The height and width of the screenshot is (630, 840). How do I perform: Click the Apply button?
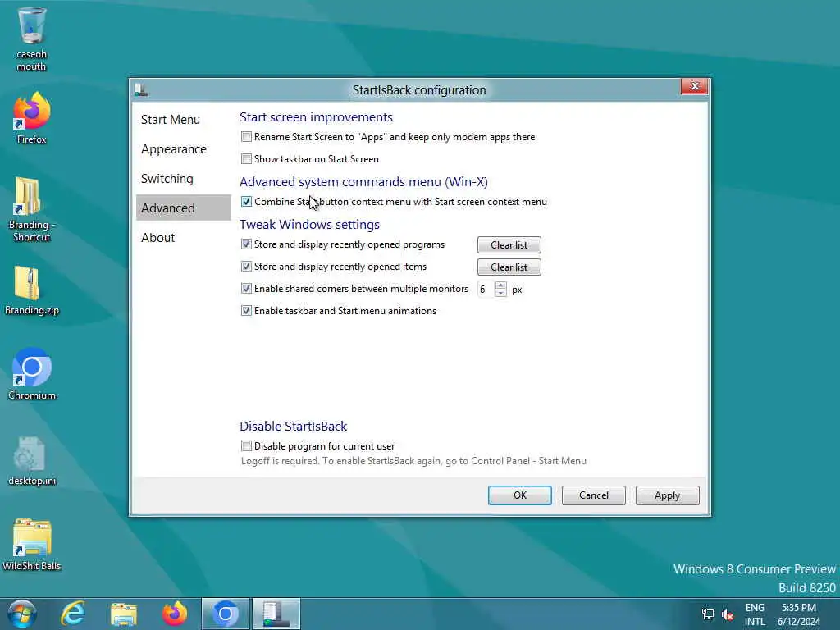click(667, 495)
